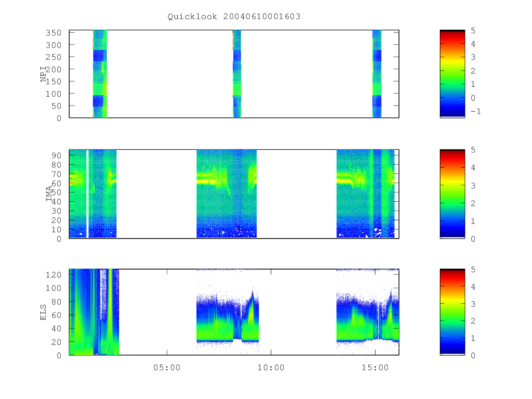Click the 10:00 time axis label
The width and height of the screenshot is (532, 399).
pyautogui.click(x=271, y=368)
